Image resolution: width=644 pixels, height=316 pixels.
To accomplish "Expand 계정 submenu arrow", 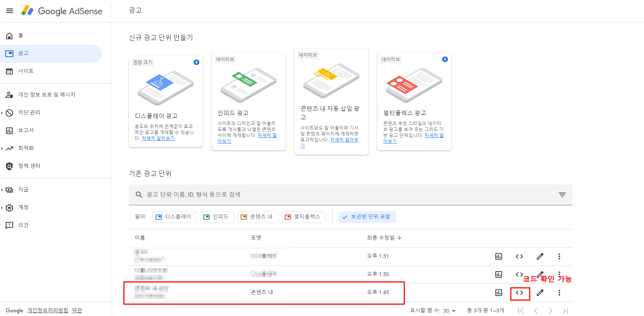I will coord(2,207).
